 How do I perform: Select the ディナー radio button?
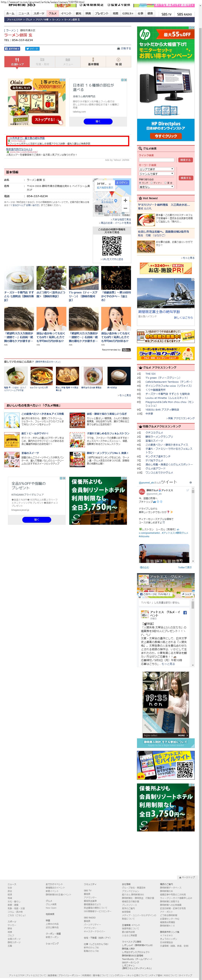(151, 183)
